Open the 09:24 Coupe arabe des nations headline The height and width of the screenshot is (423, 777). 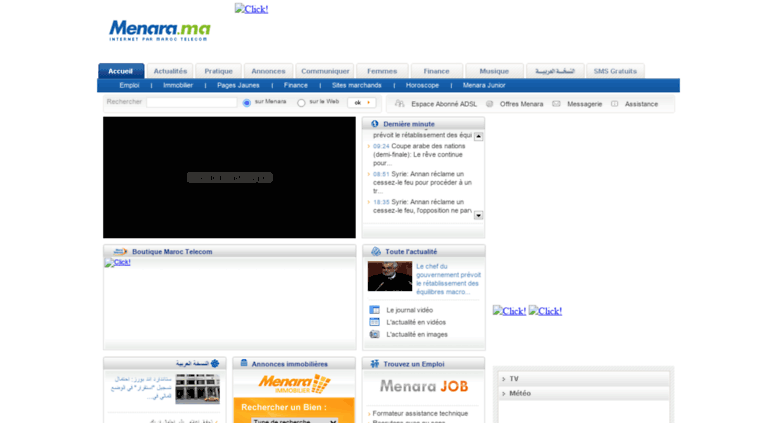(x=419, y=155)
